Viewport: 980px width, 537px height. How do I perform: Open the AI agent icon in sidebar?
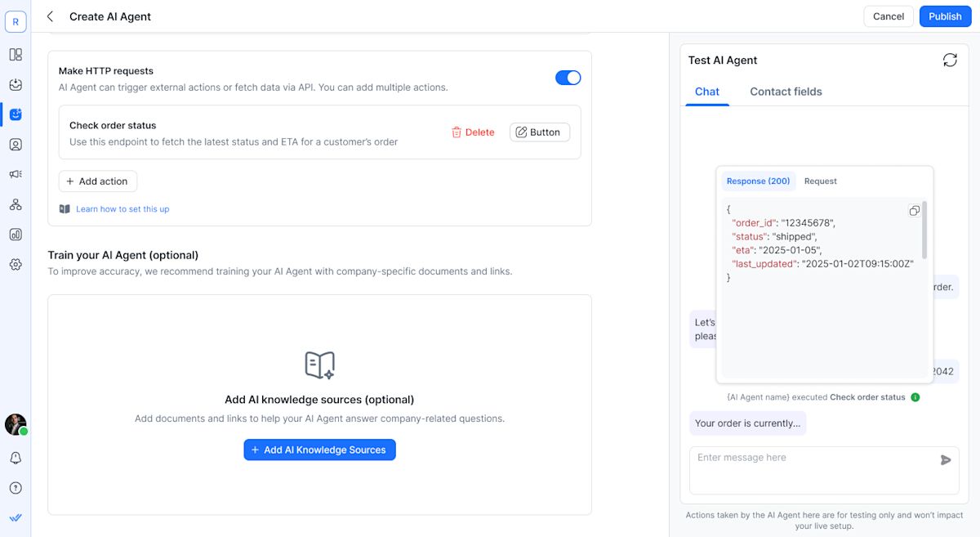tap(16, 114)
